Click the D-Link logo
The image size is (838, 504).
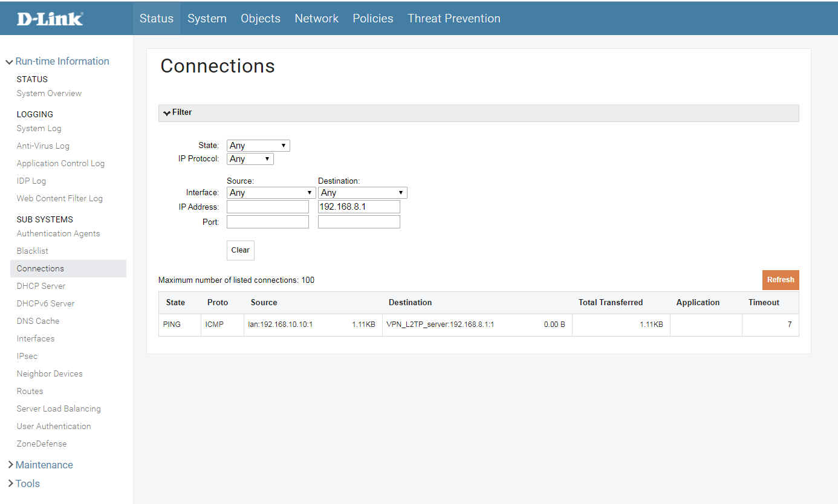click(50, 19)
